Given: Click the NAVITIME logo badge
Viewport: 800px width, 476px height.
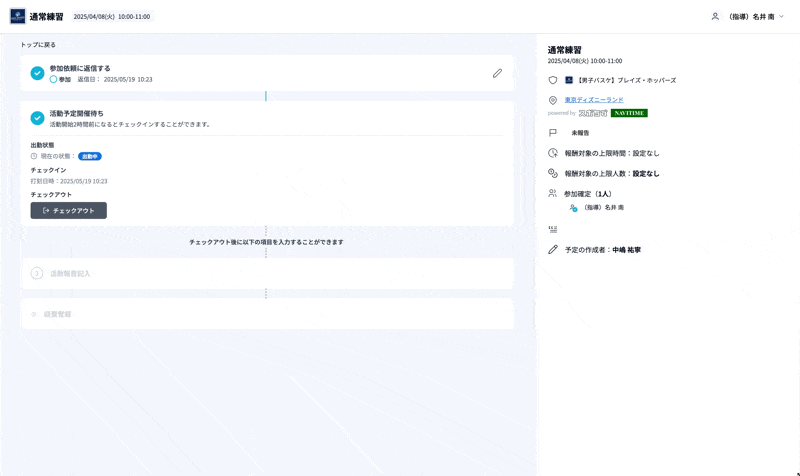Looking at the screenshot, I should tap(629, 113).
